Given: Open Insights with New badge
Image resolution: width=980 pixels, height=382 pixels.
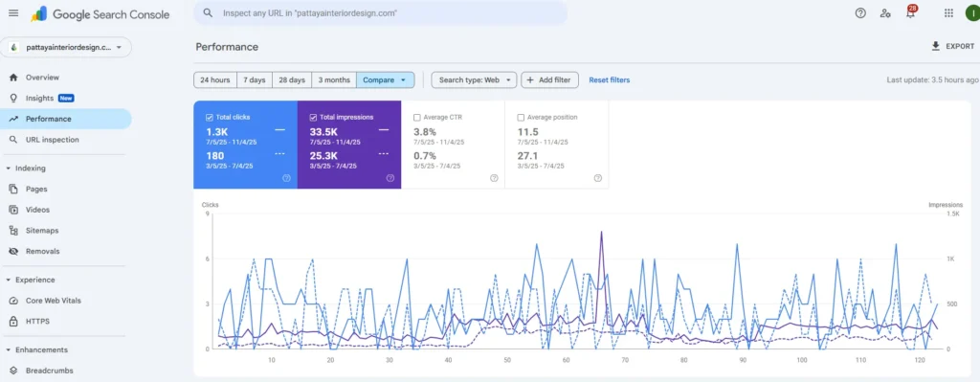Looking at the screenshot, I should click(66, 99).
